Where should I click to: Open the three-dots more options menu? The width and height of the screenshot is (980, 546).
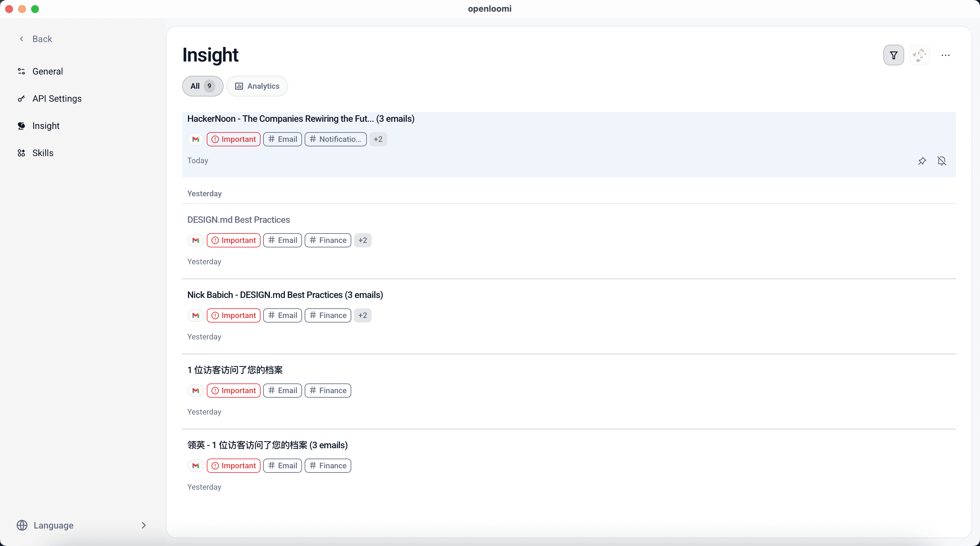(x=945, y=55)
